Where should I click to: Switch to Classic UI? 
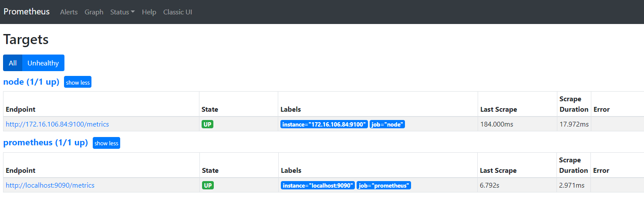click(x=178, y=12)
